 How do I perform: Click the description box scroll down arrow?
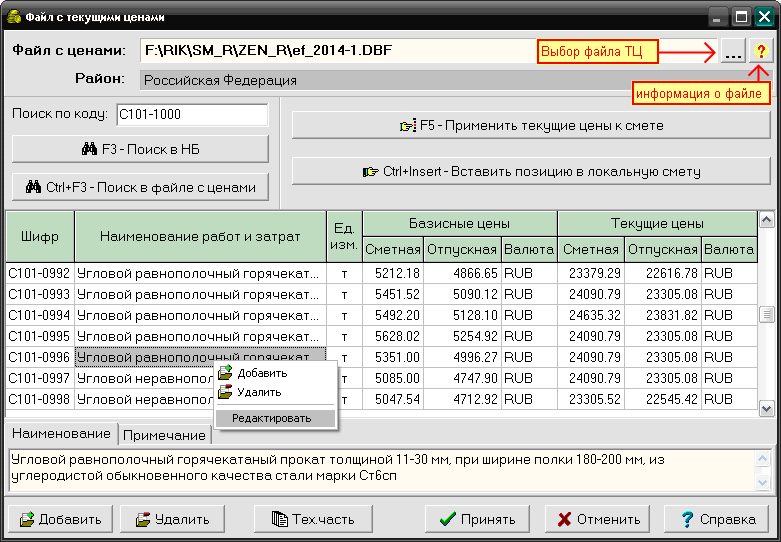tap(763, 482)
